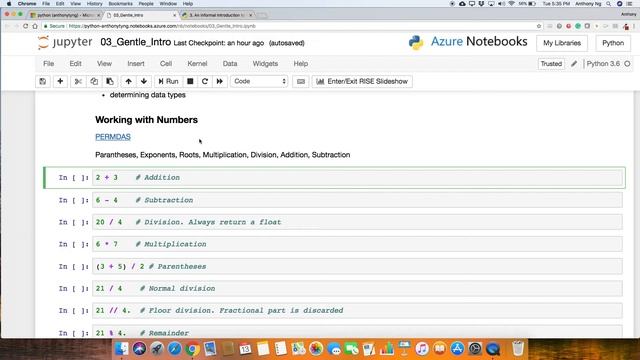Open the command palette keyboard icon
This screenshot has height=360, width=640.
coord(301,81)
